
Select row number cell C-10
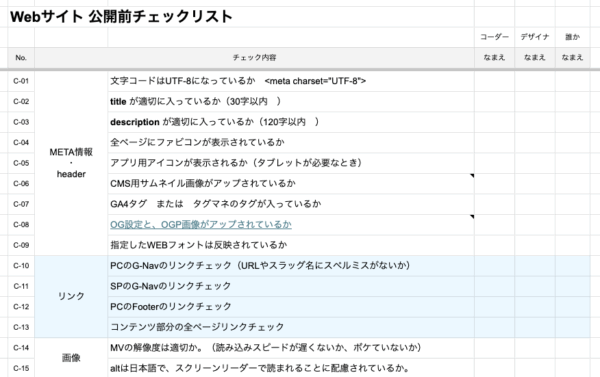(x=21, y=266)
